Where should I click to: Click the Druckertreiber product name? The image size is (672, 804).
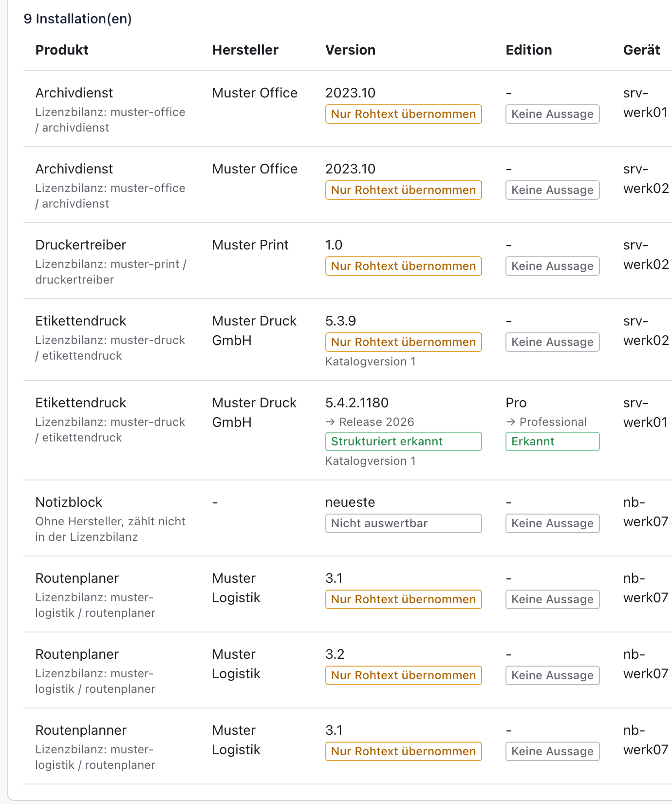[81, 245]
